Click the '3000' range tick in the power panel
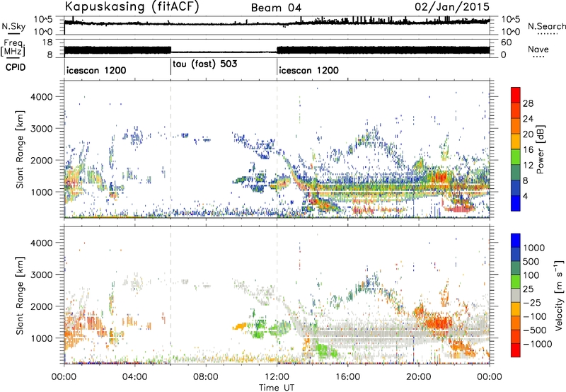The width and height of the screenshot is (566, 392). pos(41,129)
